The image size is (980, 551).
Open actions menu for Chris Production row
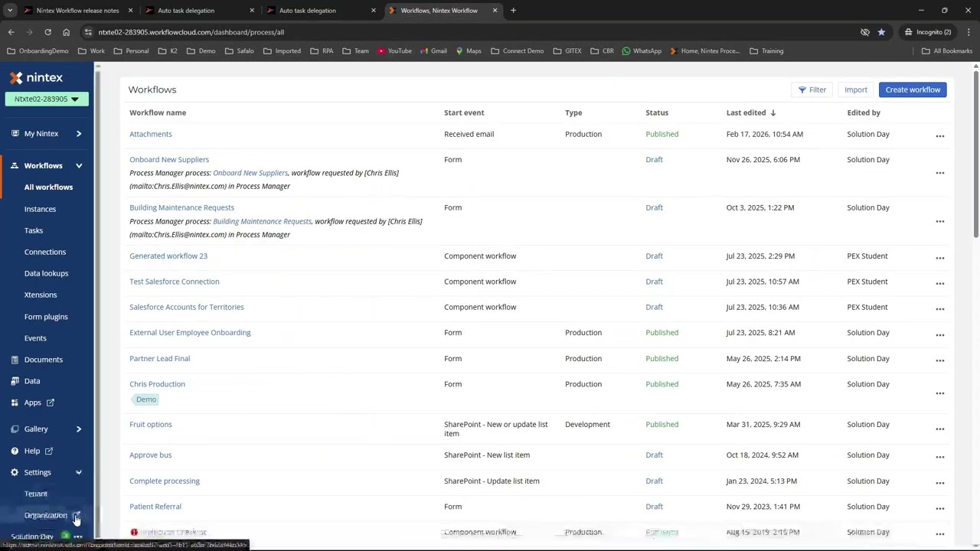939,393
